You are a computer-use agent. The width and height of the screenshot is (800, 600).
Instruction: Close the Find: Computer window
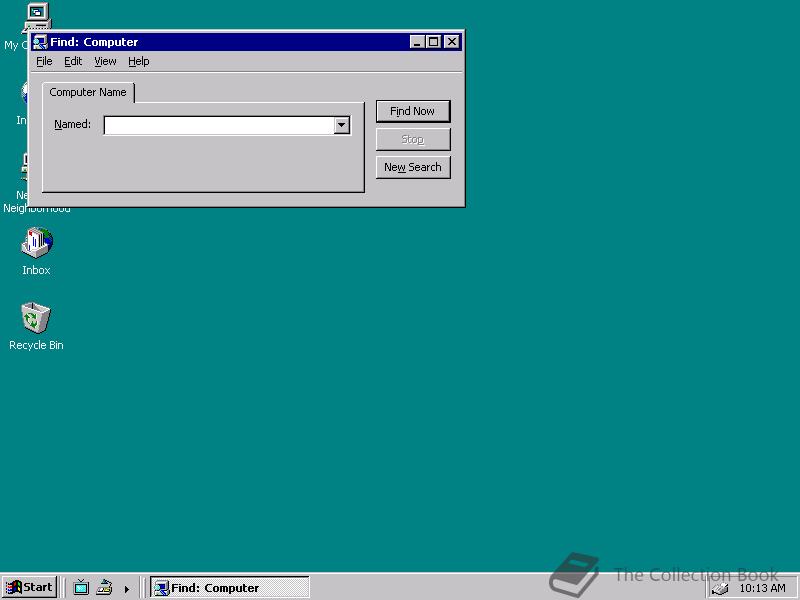point(452,42)
